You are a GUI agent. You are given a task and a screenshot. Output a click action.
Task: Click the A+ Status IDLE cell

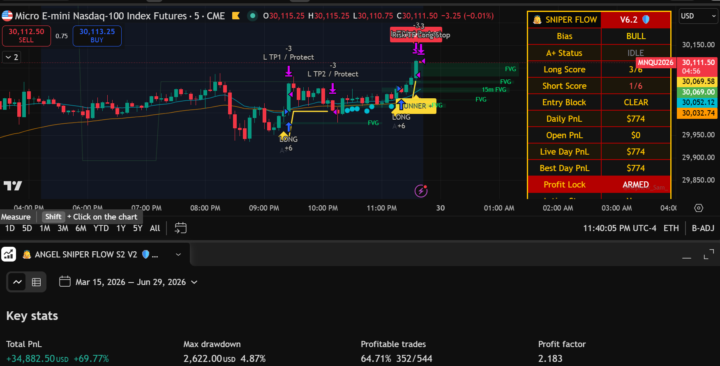coord(636,53)
